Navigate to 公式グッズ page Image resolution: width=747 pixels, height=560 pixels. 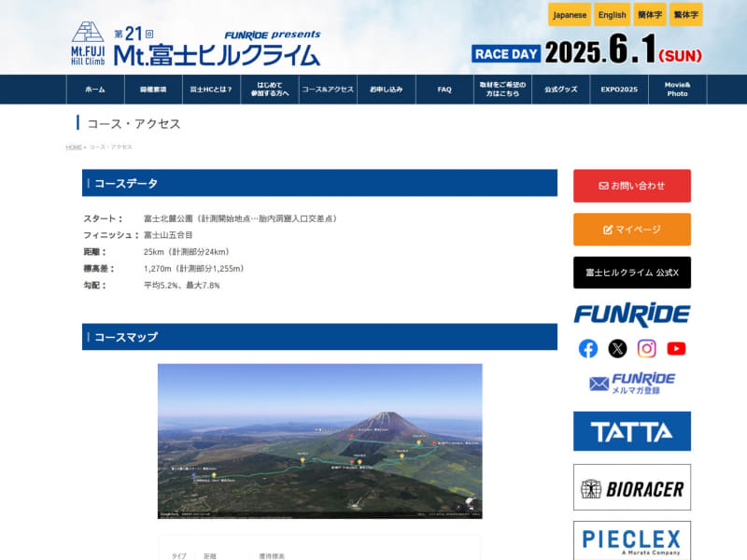559,89
